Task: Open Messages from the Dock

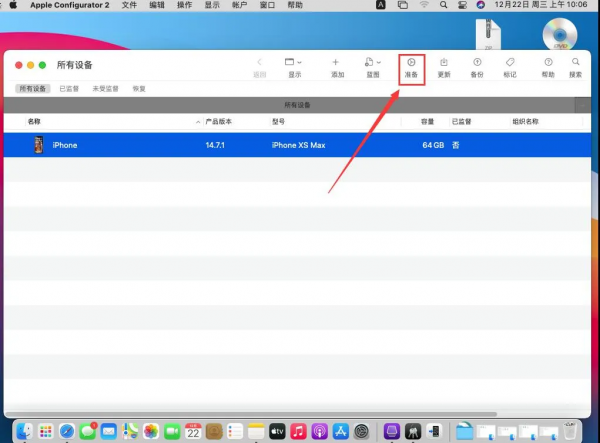Action: [x=88, y=432]
